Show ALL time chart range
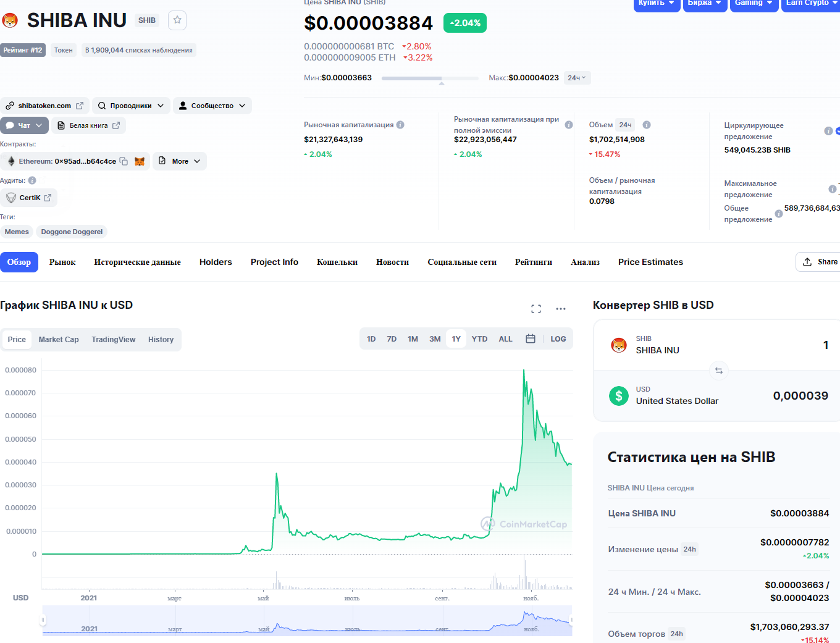Viewport: 840px width, 643px height. click(505, 339)
